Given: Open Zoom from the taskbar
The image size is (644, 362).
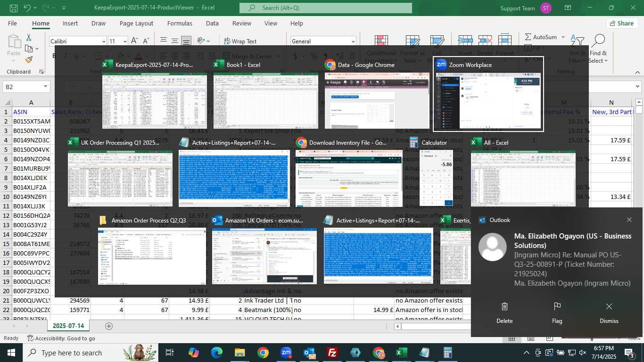Looking at the screenshot, I should click(x=286, y=353).
